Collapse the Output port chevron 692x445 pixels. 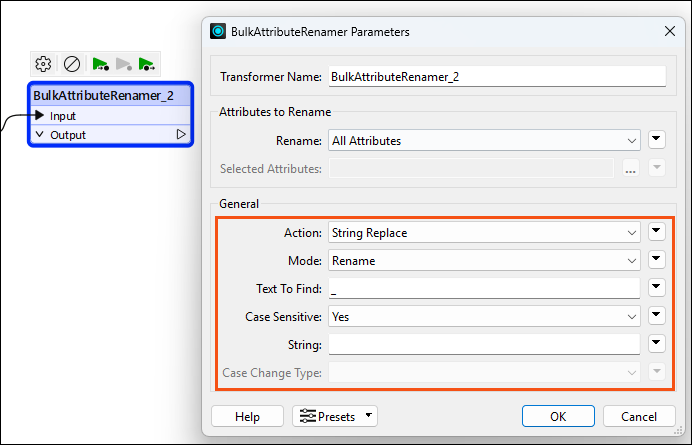click(x=40, y=134)
